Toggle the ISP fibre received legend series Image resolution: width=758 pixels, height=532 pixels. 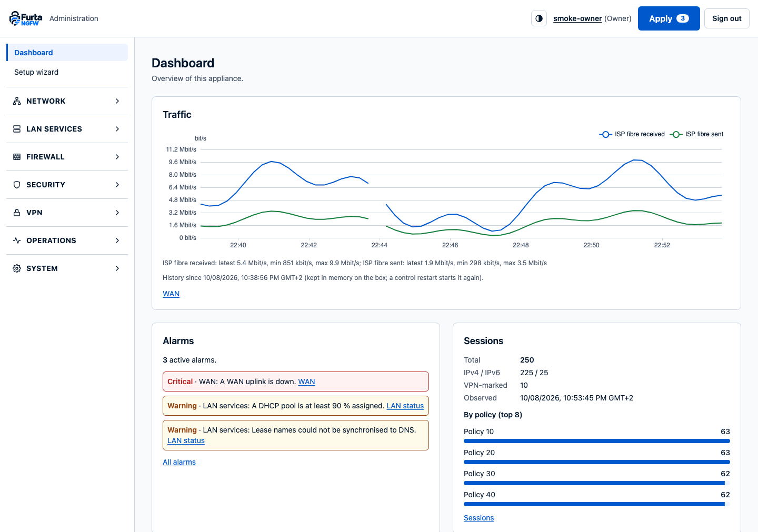click(x=632, y=134)
